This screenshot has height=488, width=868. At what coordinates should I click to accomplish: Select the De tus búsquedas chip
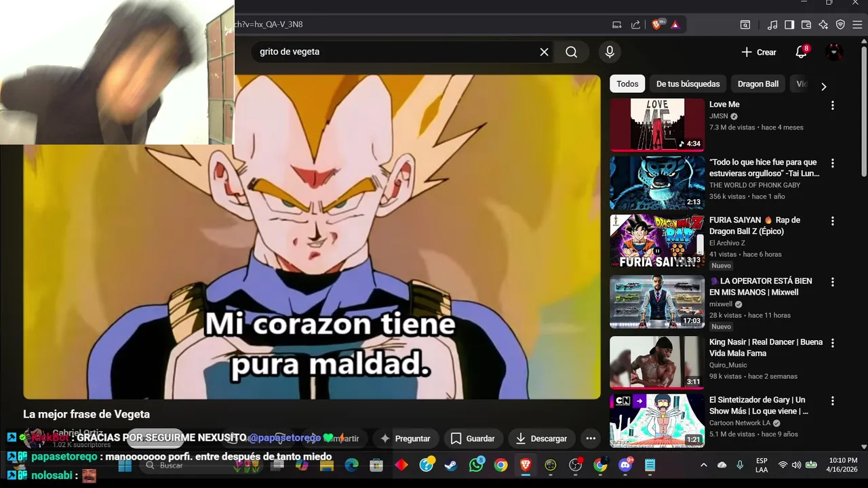[x=688, y=84]
